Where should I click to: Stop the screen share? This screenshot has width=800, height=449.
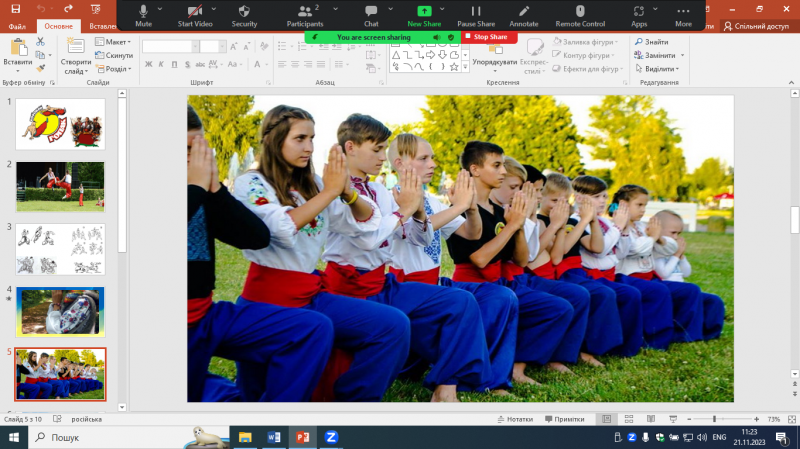coord(489,37)
